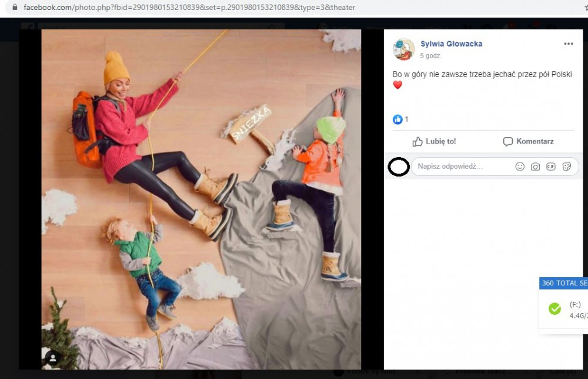This screenshot has width=588, height=379.
Task: Click the Komentarz comment button
Action: click(x=528, y=141)
